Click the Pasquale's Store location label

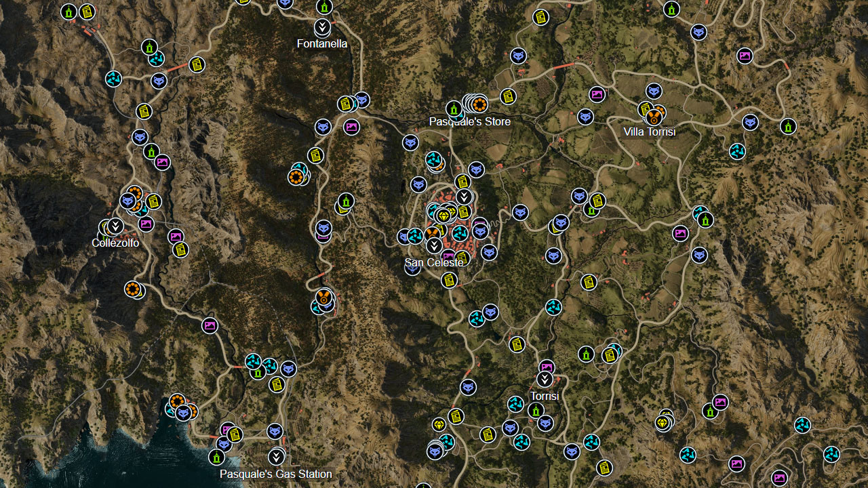click(x=470, y=121)
